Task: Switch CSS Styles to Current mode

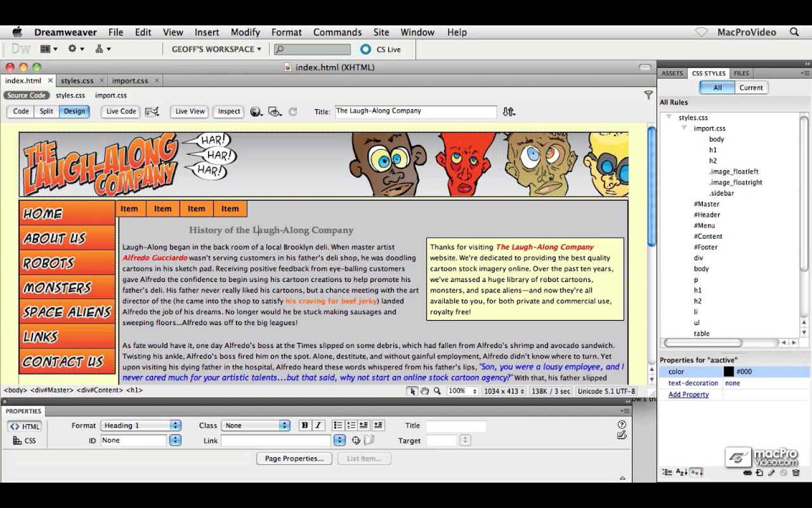Action: coord(750,88)
